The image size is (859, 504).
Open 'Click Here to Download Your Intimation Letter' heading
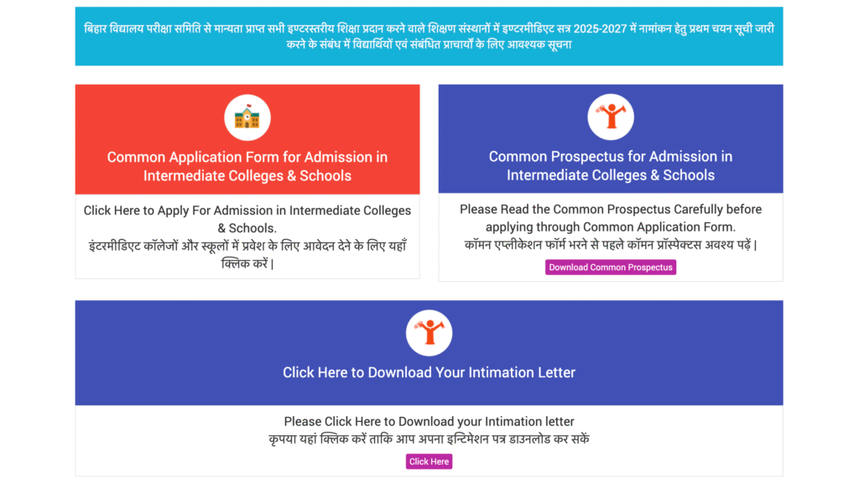(429, 372)
